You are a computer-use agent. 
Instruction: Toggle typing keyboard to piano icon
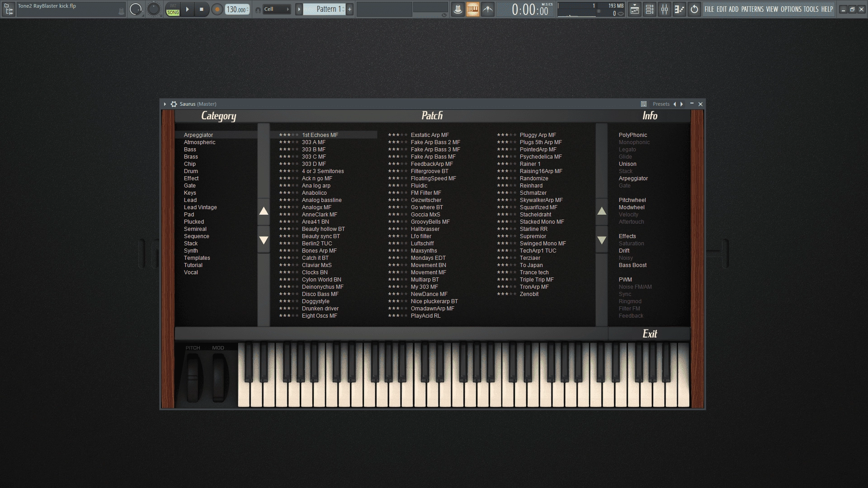click(472, 9)
